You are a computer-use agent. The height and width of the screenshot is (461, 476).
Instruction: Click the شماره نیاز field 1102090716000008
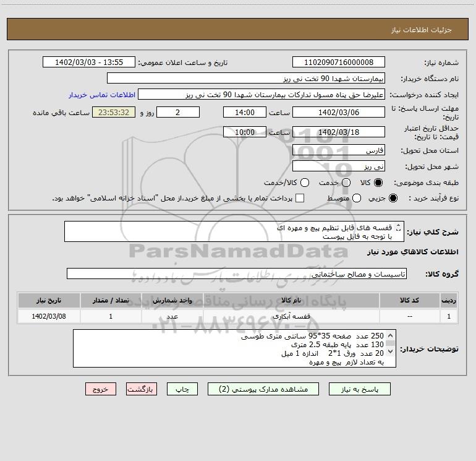339,62
